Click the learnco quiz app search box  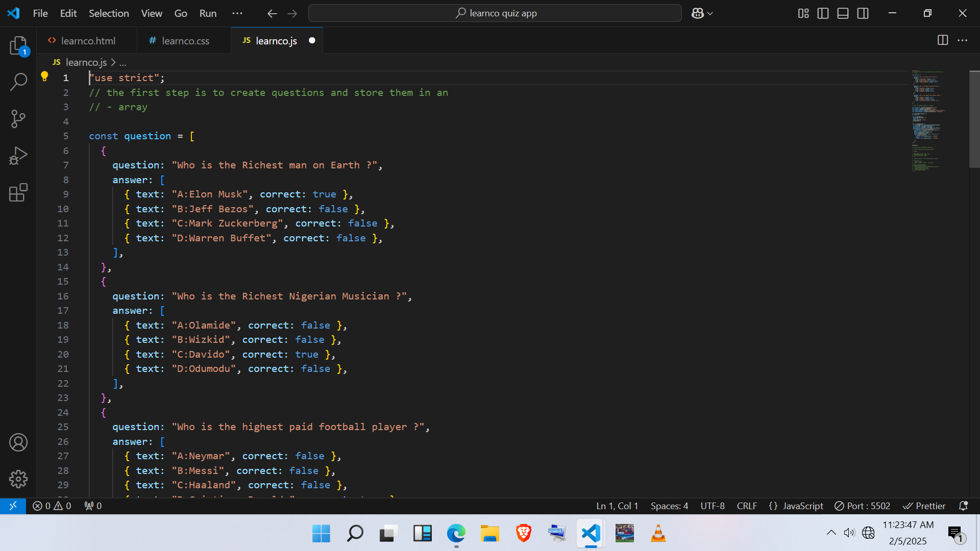coord(495,13)
